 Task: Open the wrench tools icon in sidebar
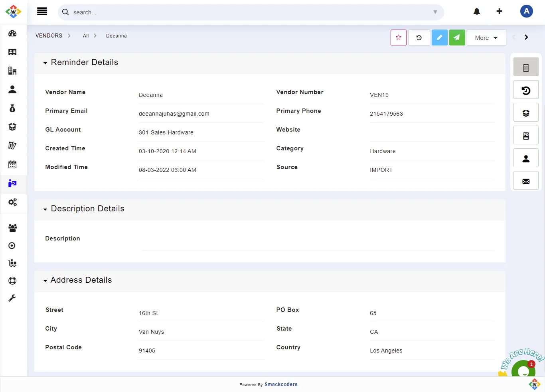[12, 298]
